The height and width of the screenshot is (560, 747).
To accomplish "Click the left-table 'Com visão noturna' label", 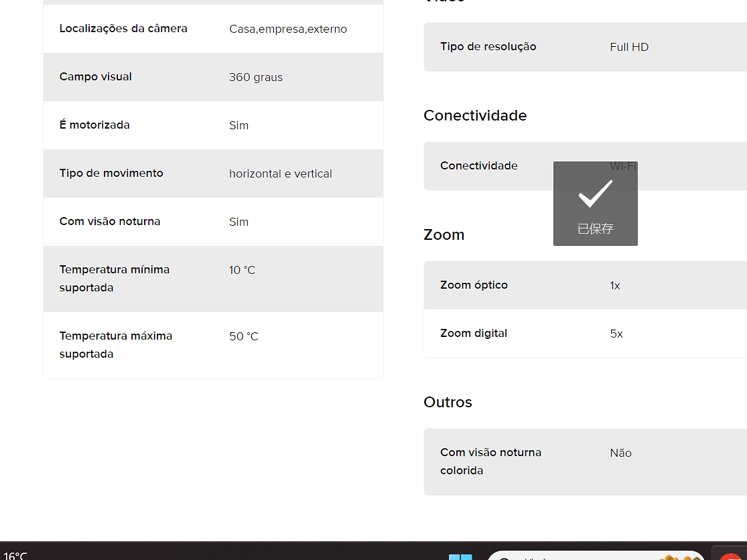I will [110, 222].
